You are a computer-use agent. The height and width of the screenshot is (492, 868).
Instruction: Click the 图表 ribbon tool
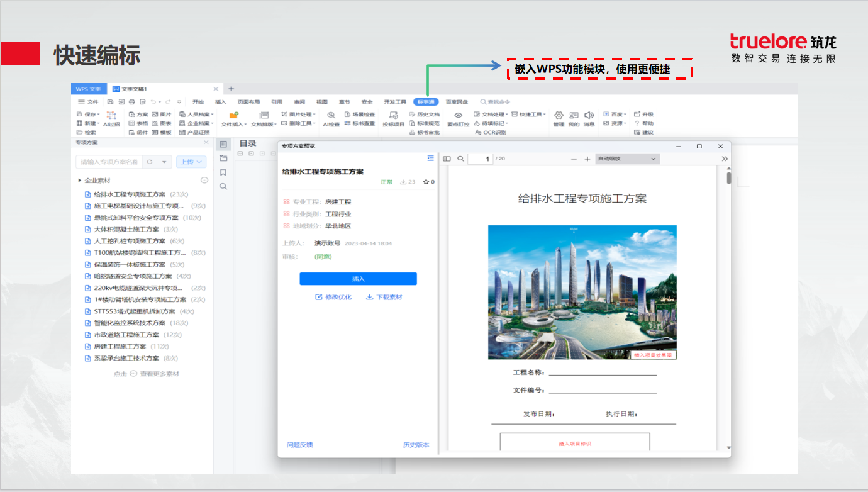click(x=162, y=123)
